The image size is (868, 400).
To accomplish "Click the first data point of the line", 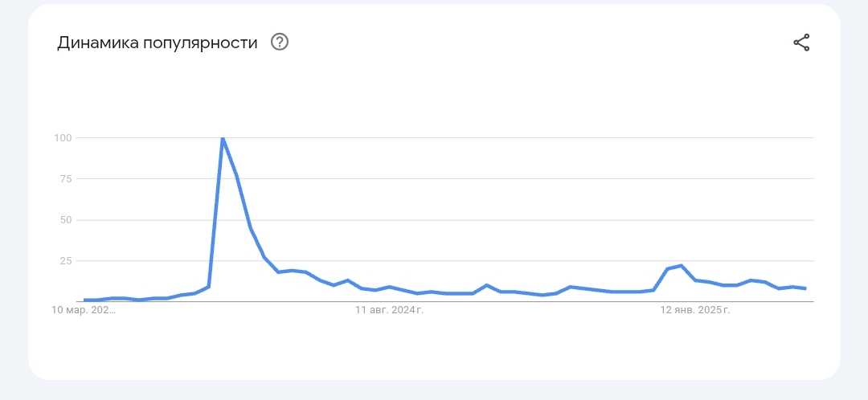I will (x=84, y=300).
